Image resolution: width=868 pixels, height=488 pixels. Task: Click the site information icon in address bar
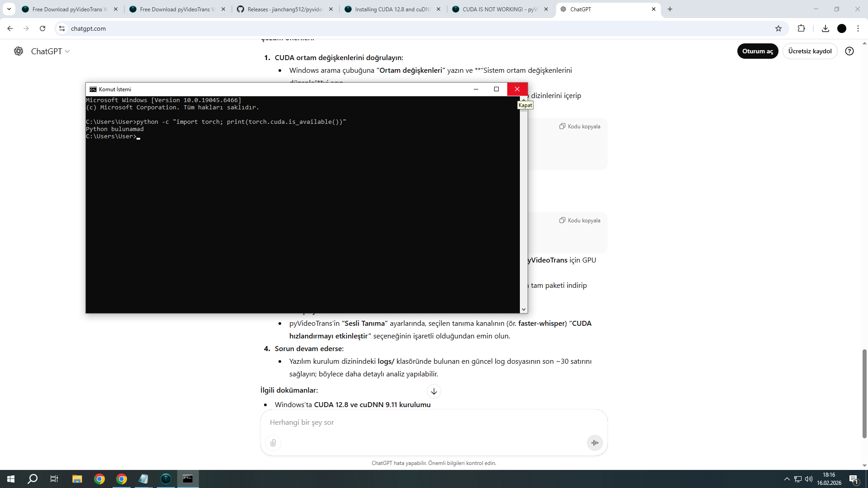(62, 28)
